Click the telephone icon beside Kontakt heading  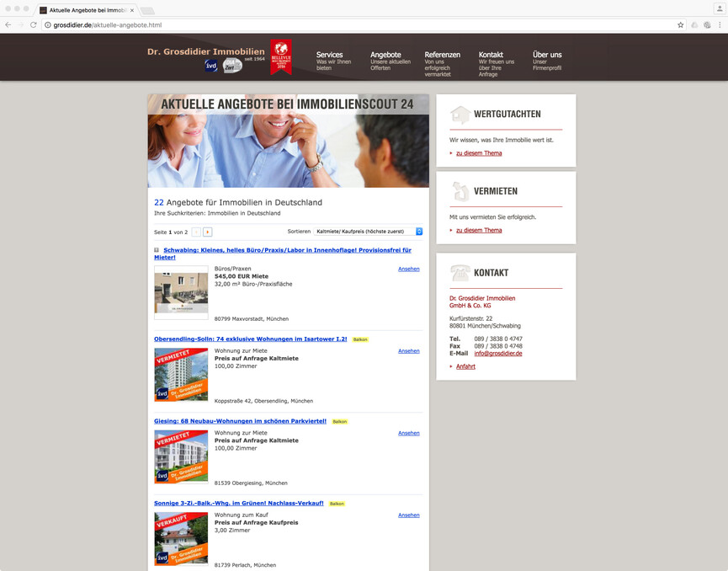pos(460,273)
